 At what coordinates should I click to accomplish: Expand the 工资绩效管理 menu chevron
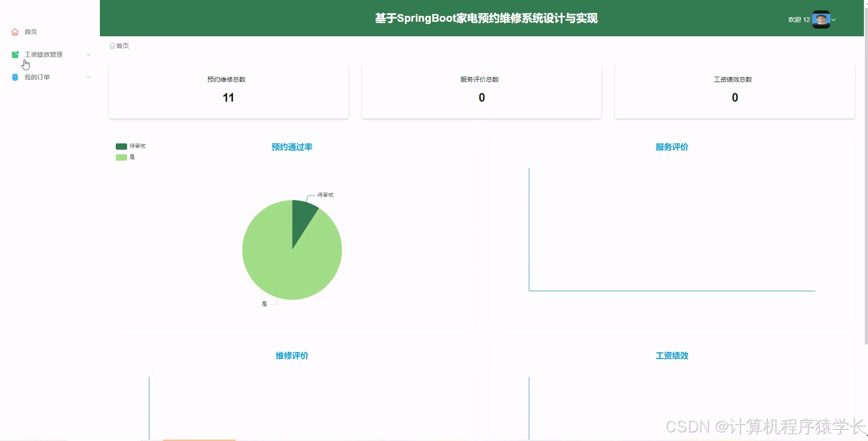[x=89, y=54]
